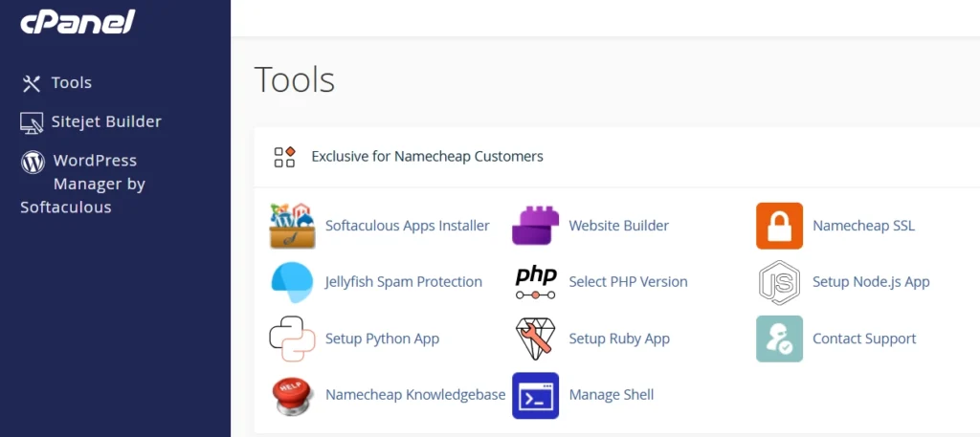This screenshot has width=980, height=437.
Task: Open the Contact Support link
Action: click(x=864, y=339)
